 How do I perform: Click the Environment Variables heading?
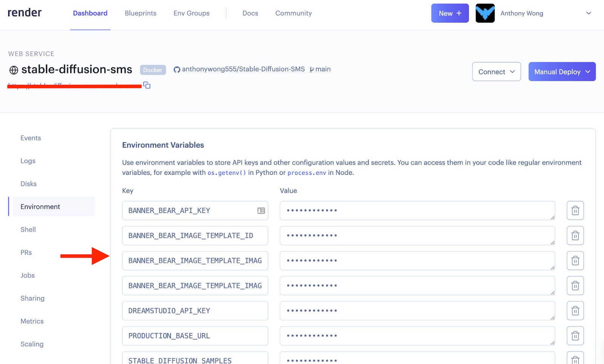[x=163, y=145]
